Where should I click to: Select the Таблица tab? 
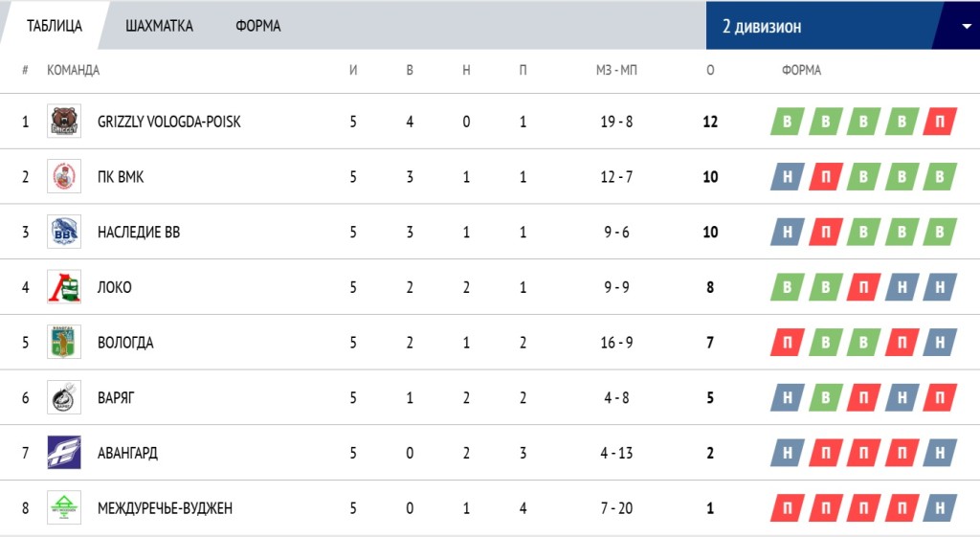pos(55,26)
